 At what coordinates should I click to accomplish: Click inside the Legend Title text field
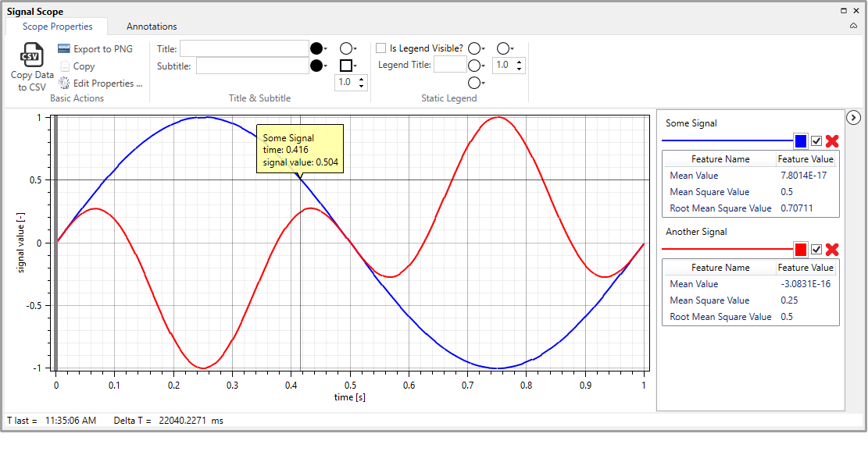point(450,66)
